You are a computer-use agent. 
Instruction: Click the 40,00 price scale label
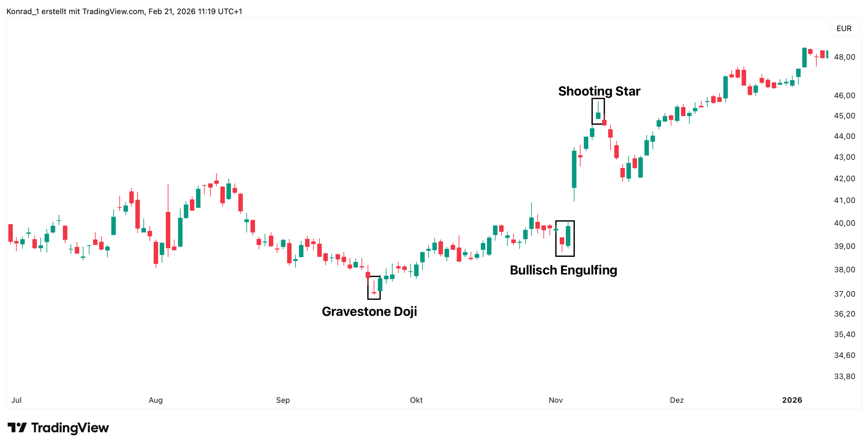click(844, 223)
